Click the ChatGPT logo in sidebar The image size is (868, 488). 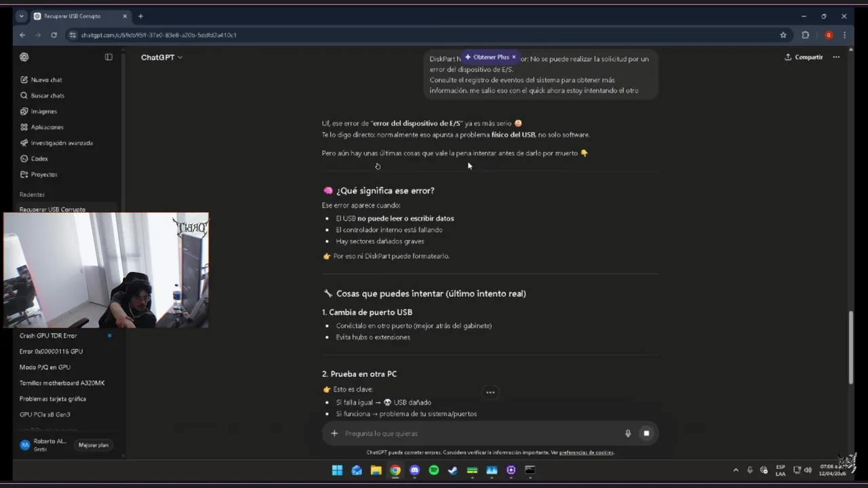pos(24,57)
